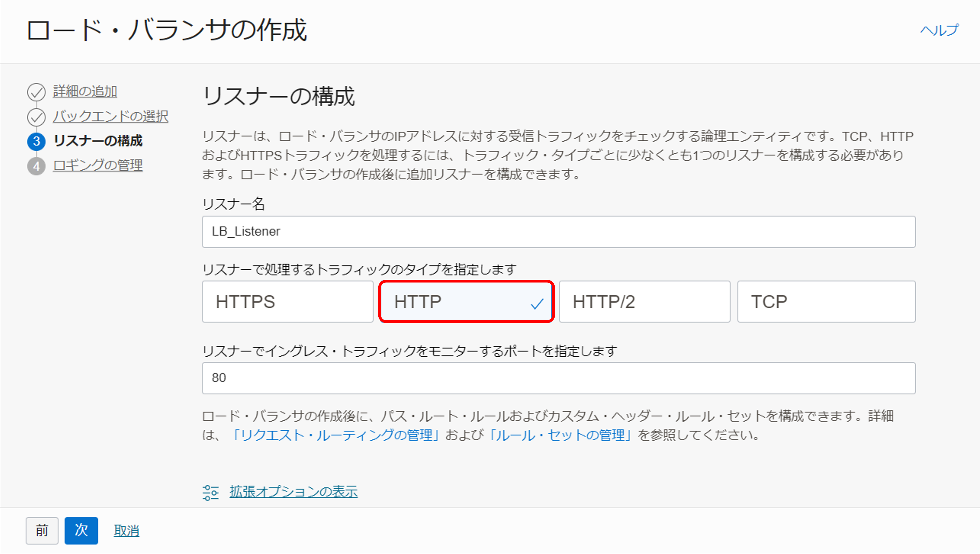The image size is (980, 554).
Task: Navigate to the ロギングの管理 step
Action: pos(98,165)
